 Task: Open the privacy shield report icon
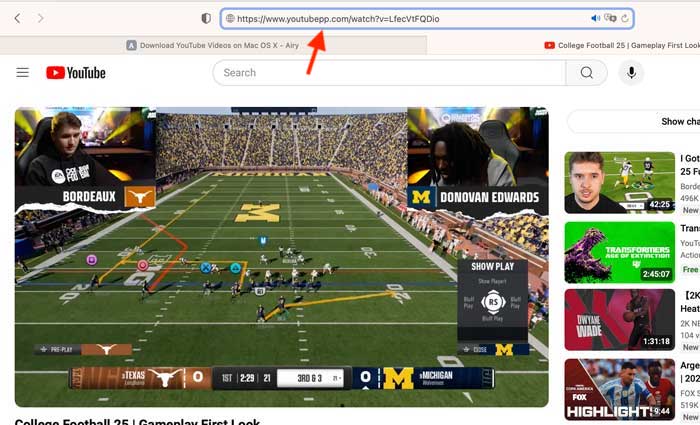(x=206, y=18)
